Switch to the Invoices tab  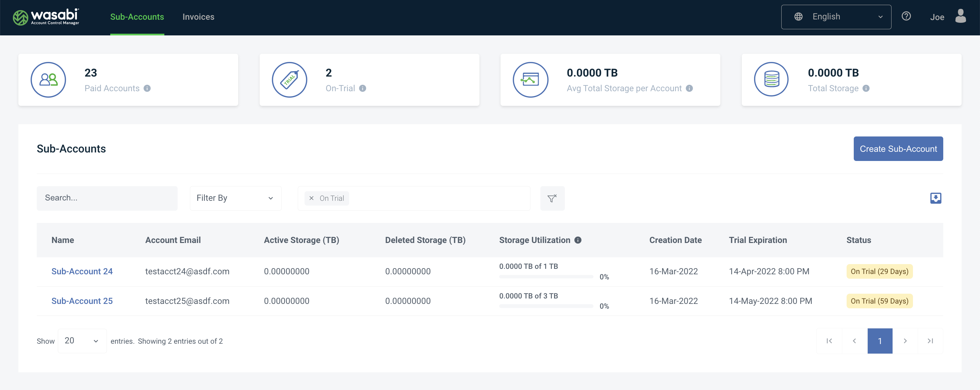pos(198,17)
